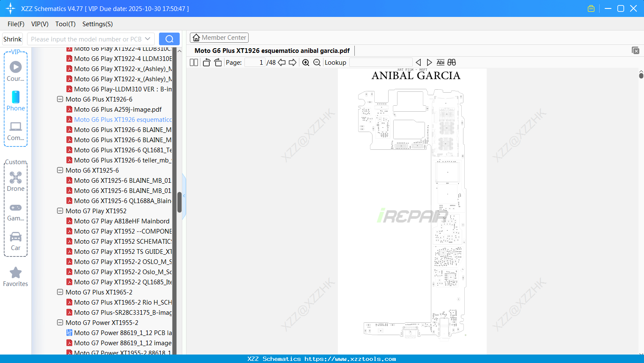Activate the binoculars search icon
Image resolution: width=644 pixels, height=363 pixels.
click(x=451, y=62)
